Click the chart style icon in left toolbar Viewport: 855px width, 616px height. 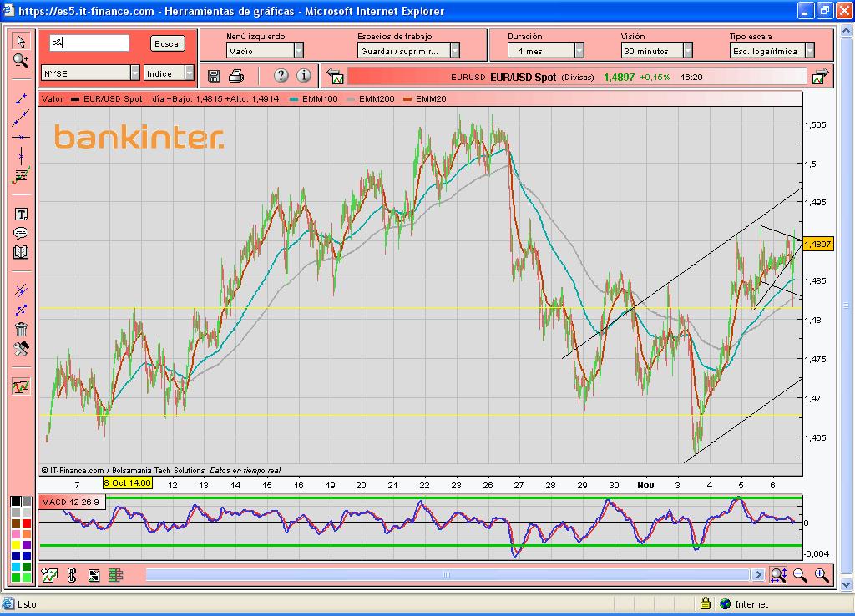click(x=21, y=386)
